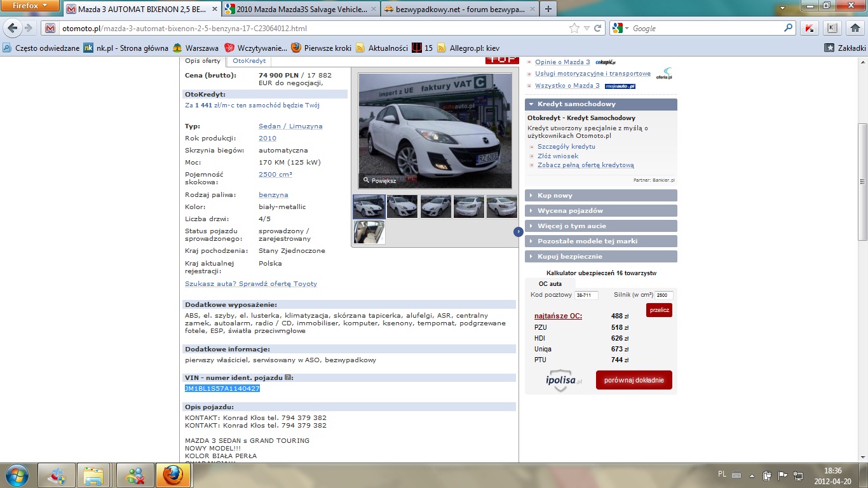Open Opinie o Mazda 3 link
This screenshot has height=488, width=868.
click(562, 62)
